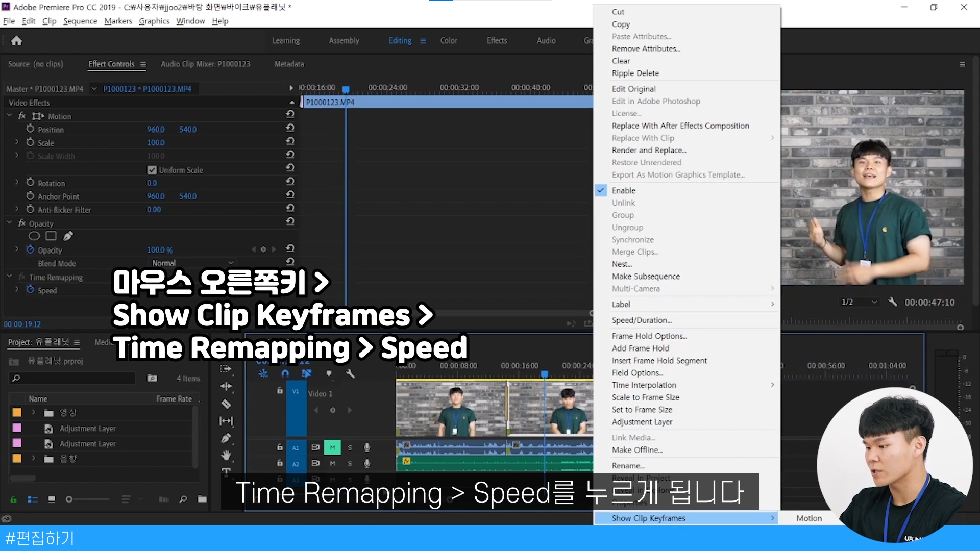This screenshot has width=980, height=551.
Task: Toggle Scale animation stopwatch
Action: tap(30, 142)
